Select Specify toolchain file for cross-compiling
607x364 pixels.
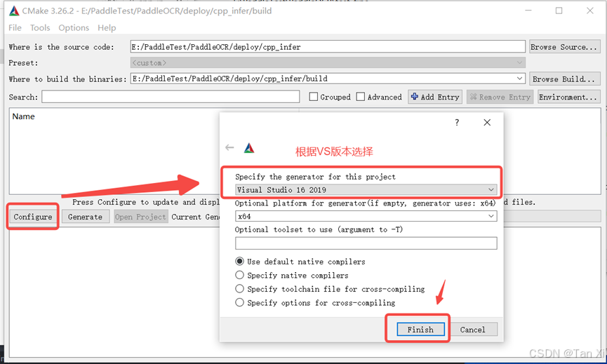pos(239,288)
